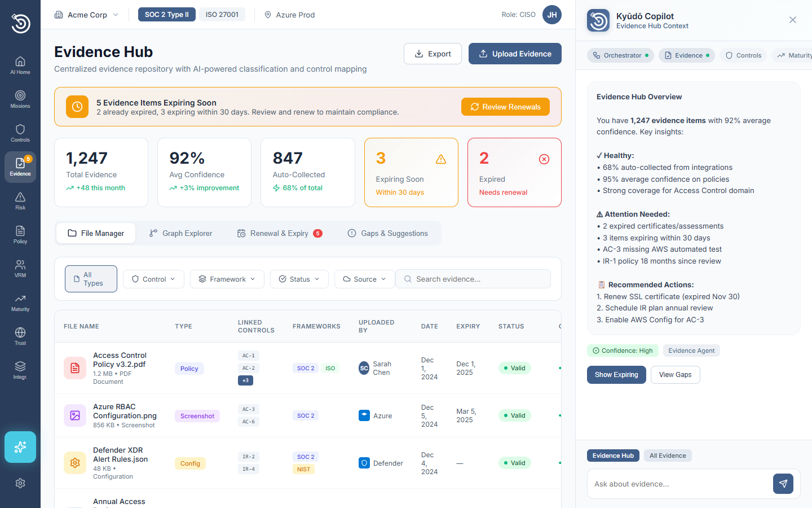Switch to File Manager tab

click(96, 233)
